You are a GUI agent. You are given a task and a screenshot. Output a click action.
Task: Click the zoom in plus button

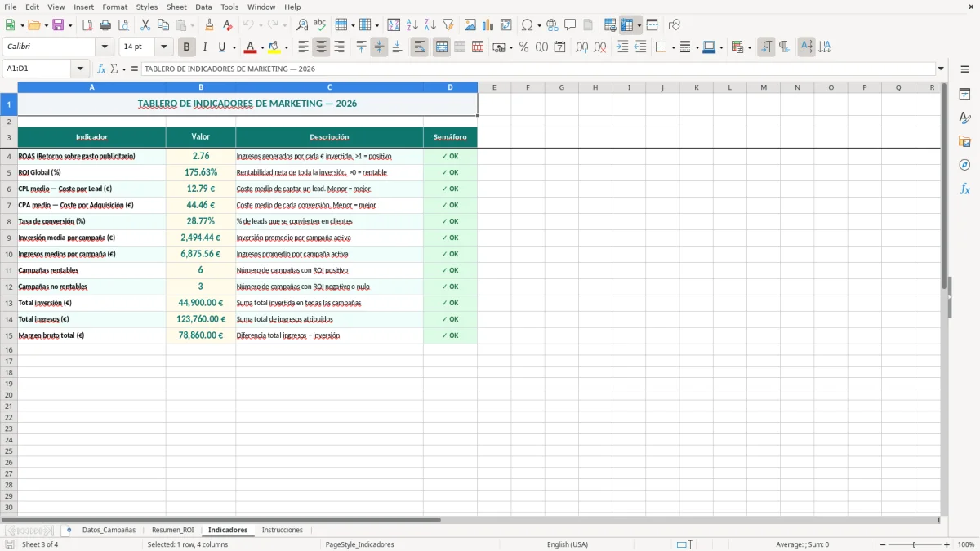click(x=947, y=544)
